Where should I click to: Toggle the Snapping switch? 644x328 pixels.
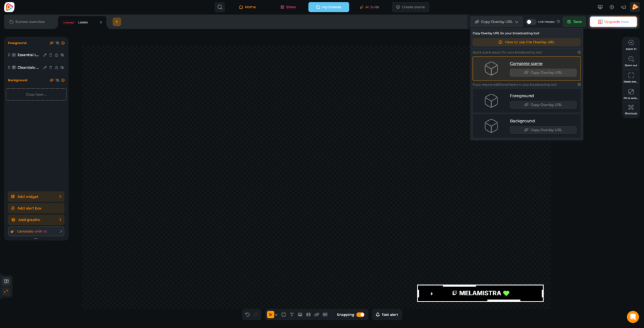360,314
